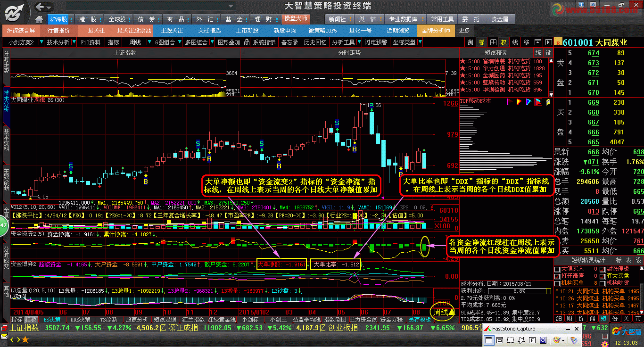Click the 行情报价 button

(x=59, y=31)
